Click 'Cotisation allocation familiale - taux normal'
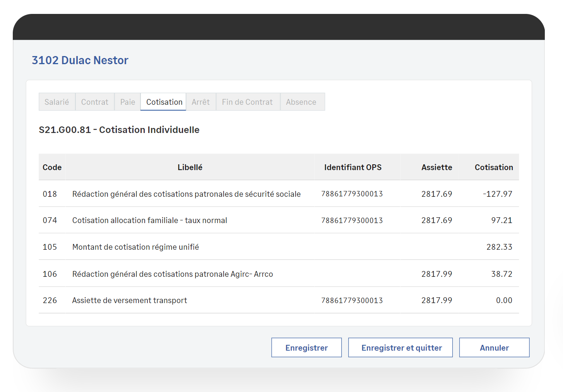The width and height of the screenshot is (563, 392). (150, 220)
